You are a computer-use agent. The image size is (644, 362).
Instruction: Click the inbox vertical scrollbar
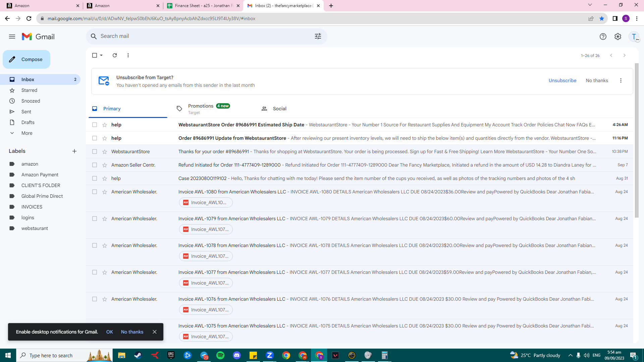(x=637, y=140)
